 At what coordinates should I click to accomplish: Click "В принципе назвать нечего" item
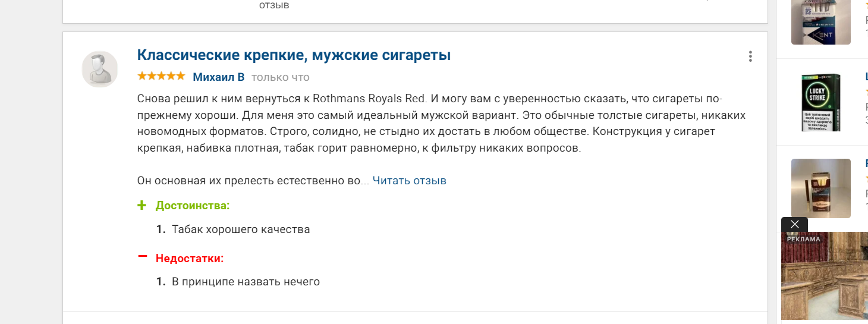246,282
